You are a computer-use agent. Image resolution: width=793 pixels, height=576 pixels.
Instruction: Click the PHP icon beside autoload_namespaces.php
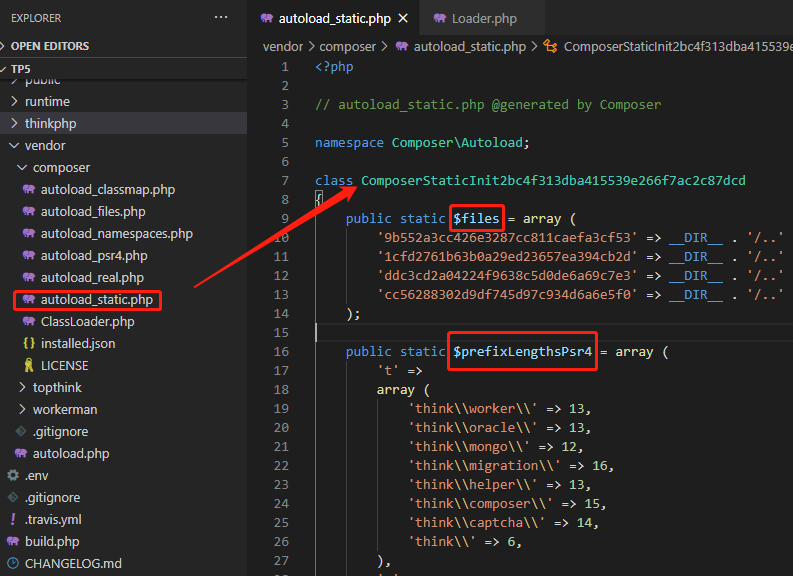pyautogui.click(x=29, y=233)
